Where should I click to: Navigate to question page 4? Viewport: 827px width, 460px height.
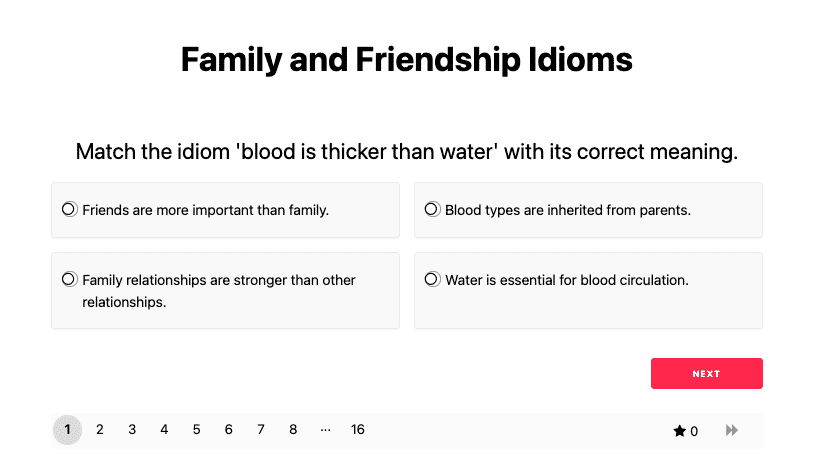[164, 430]
